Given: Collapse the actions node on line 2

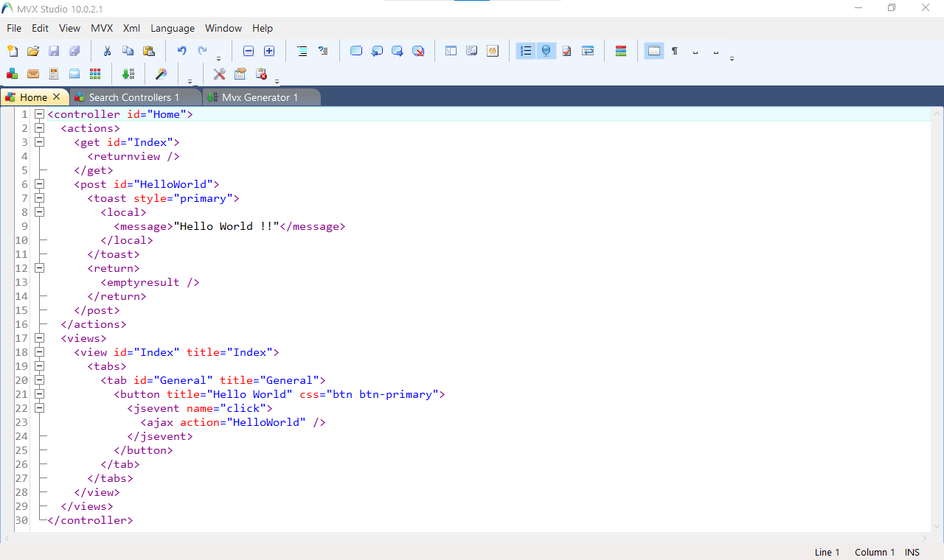Looking at the screenshot, I should (x=39, y=127).
